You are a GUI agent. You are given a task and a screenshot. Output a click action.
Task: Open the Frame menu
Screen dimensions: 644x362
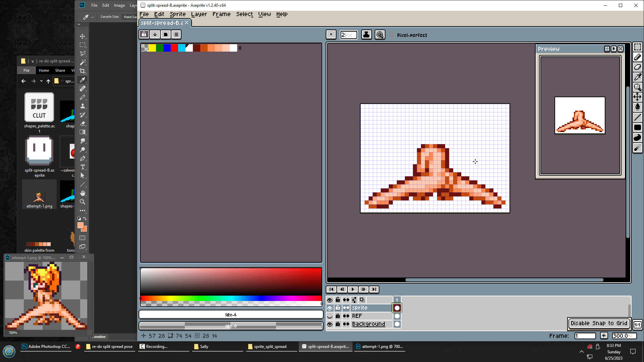pyautogui.click(x=221, y=14)
